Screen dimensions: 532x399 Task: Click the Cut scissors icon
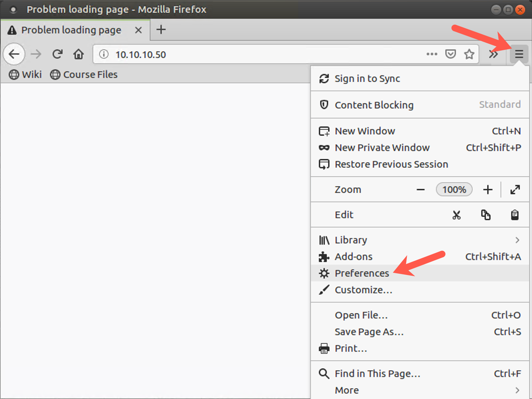456,215
